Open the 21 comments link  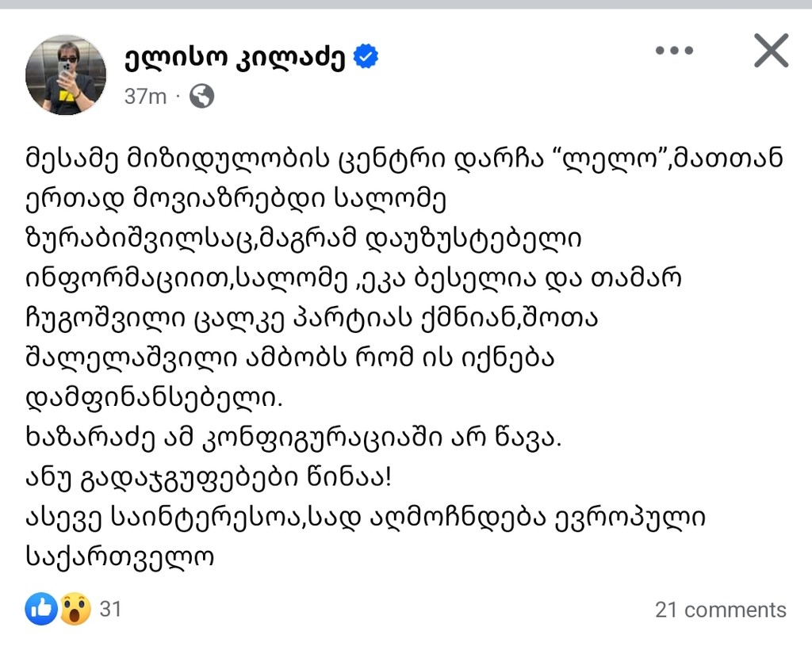click(720, 610)
